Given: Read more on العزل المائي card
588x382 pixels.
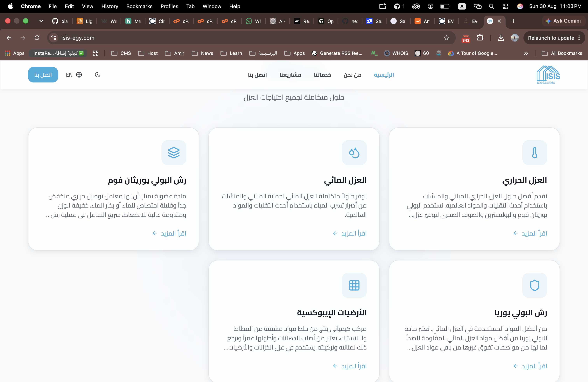Looking at the screenshot, I should [350, 233].
